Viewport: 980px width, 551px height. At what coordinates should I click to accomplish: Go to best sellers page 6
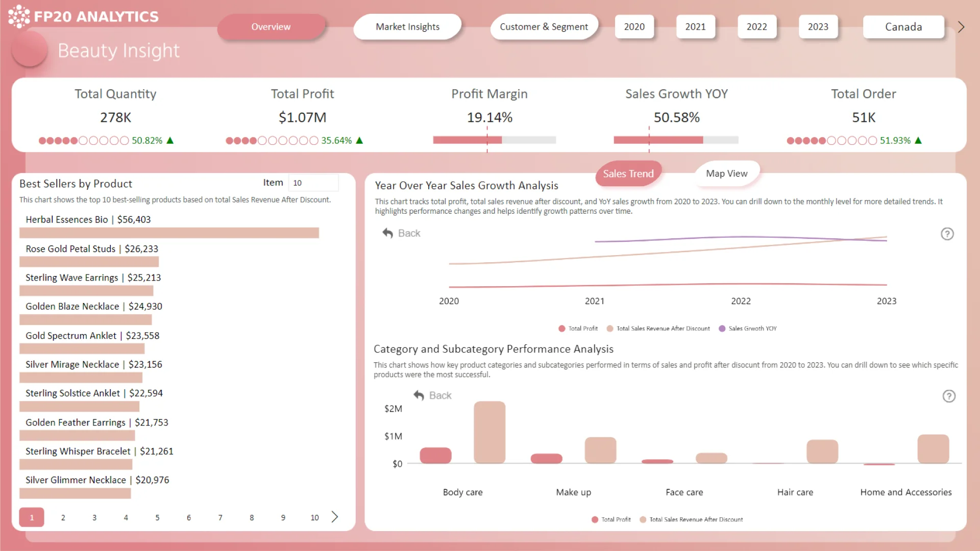pos(189,517)
